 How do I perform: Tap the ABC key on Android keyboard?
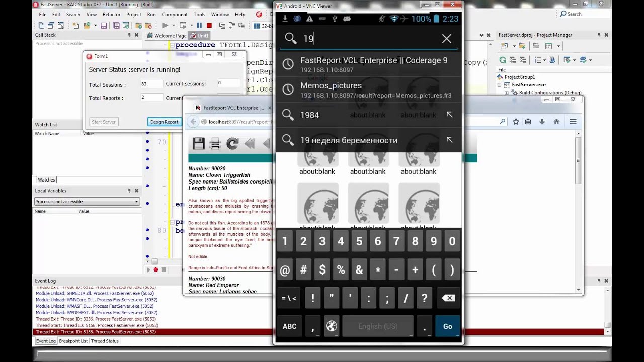[290, 326]
